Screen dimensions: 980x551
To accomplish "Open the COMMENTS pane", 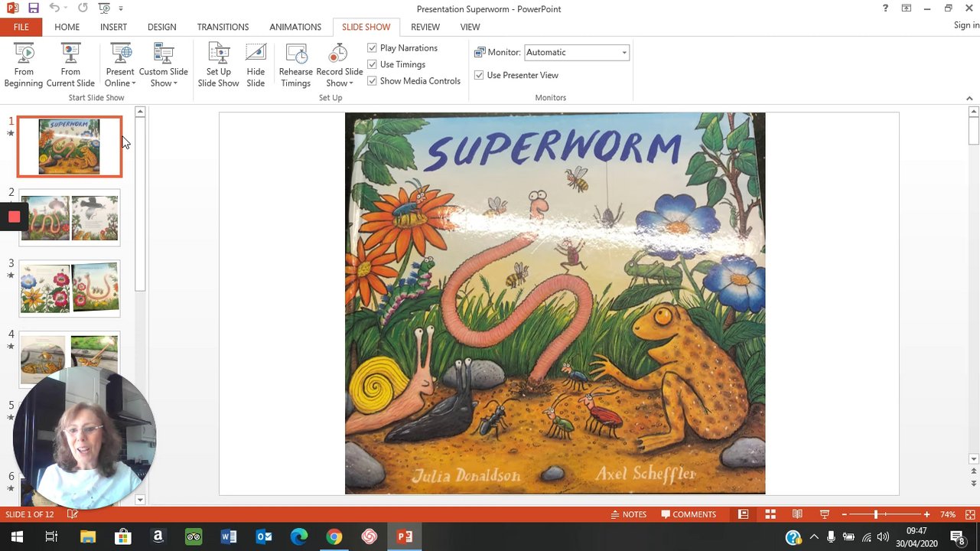I will (x=689, y=514).
